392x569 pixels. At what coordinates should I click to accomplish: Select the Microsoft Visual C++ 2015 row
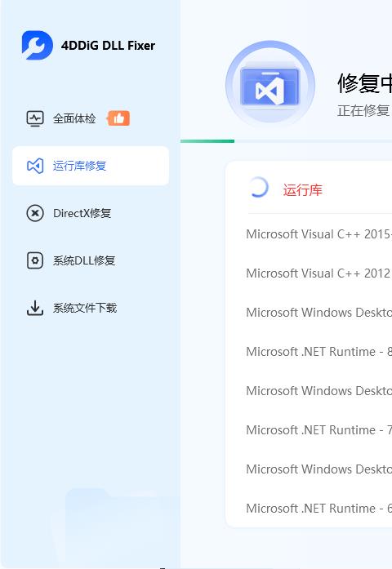point(319,234)
